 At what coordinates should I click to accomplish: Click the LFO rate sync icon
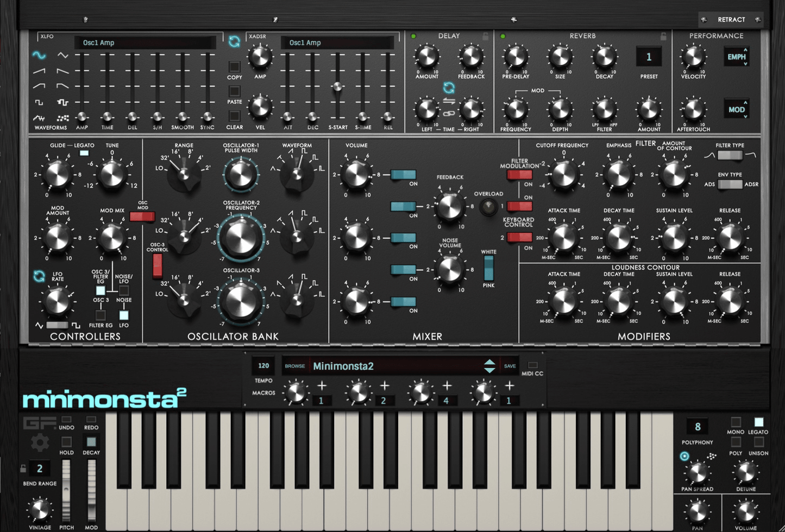pyautogui.click(x=39, y=276)
